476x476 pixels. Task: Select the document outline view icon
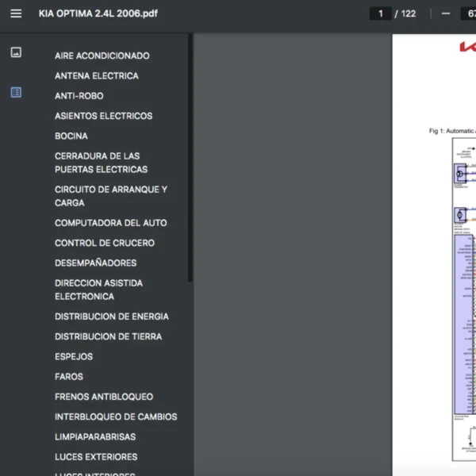tap(16, 92)
